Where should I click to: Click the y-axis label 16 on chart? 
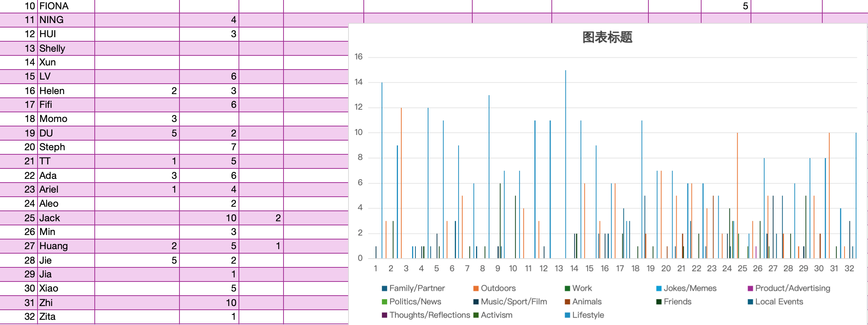[x=358, y=57]
